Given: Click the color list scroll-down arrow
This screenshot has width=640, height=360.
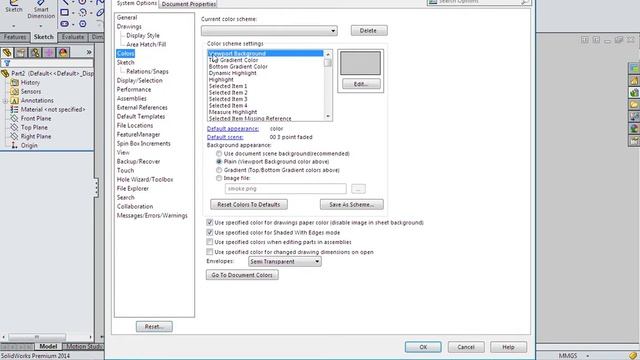Looking at the screenshot, I should (x=328, y=117).
